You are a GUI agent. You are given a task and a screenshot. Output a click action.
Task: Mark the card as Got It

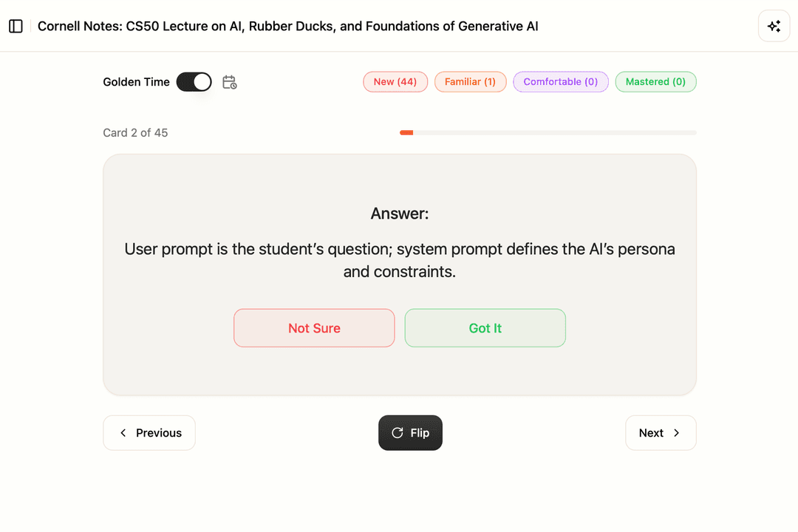(485, 327)
